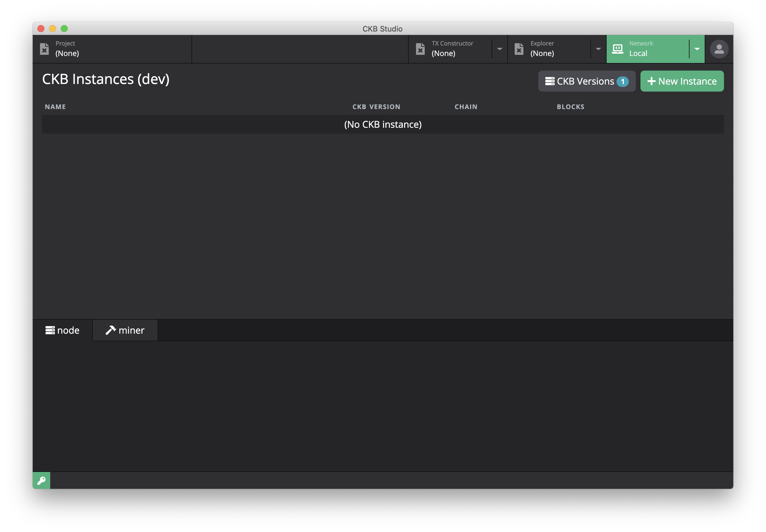Create a New Instance

687,81
